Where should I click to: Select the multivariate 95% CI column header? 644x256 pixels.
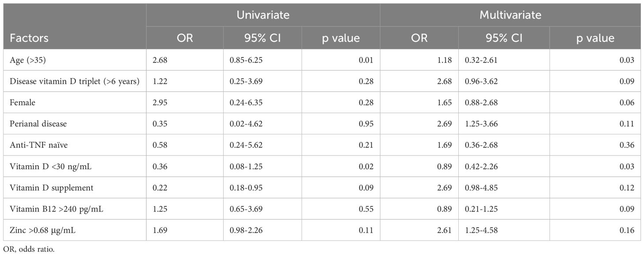504,38
